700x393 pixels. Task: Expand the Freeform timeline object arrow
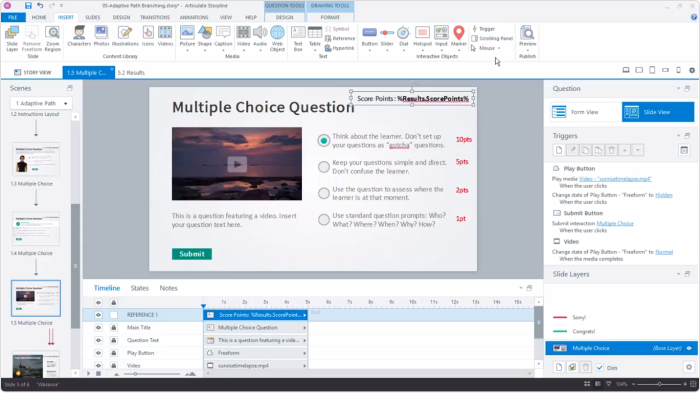pos(304,353)
